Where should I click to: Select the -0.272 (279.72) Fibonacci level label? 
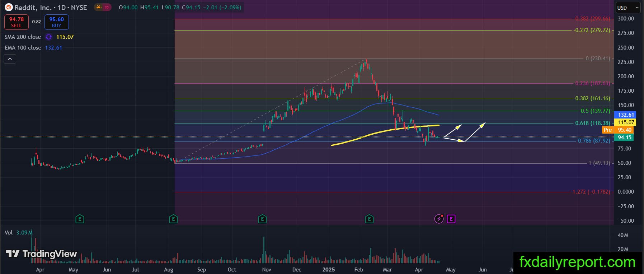592,30
